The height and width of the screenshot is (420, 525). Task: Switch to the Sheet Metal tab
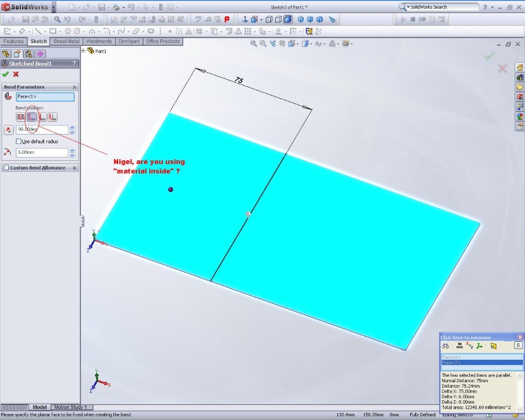click(x=66, y=42)
